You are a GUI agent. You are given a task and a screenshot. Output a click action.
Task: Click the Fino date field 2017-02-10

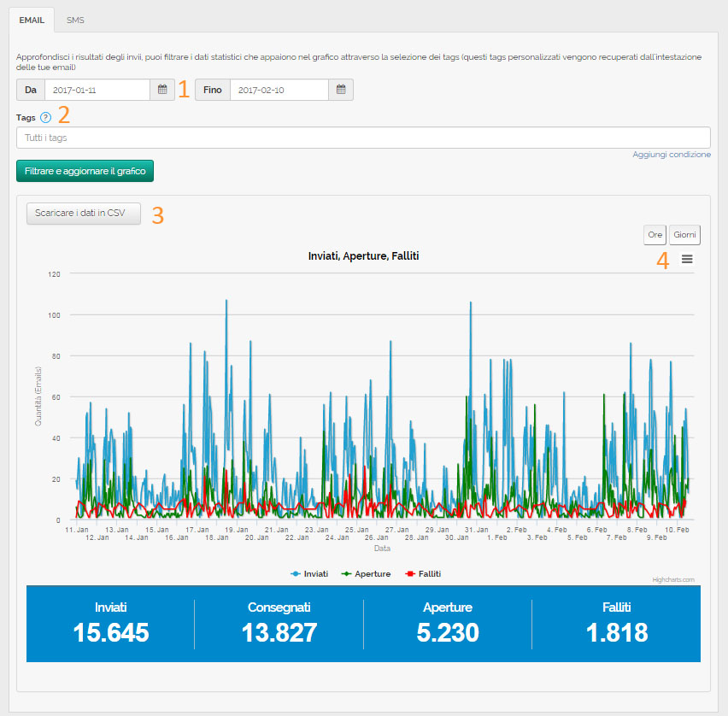point(279,90)
